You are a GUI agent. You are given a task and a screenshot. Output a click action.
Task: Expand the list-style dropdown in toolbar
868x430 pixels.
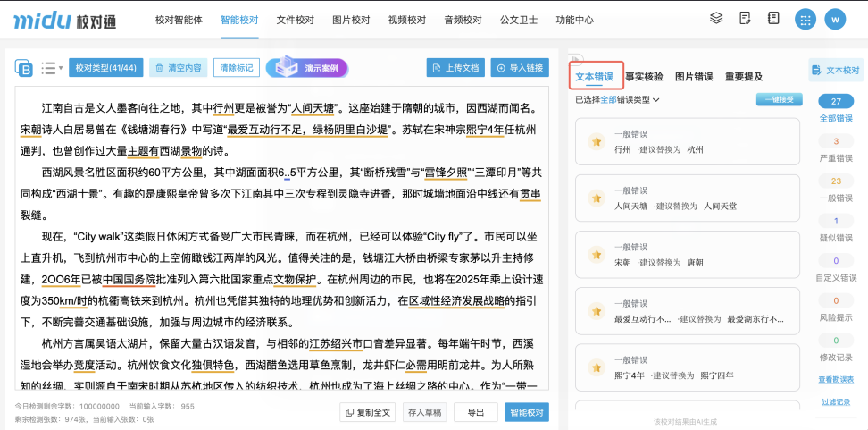coord(52,68)
